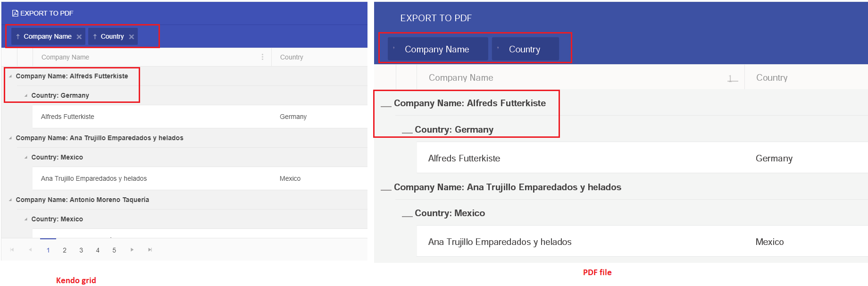868x286 pixels.
Task: Collapse Antonio Moreno Taquería group row
Action: (x=10, y=200)
